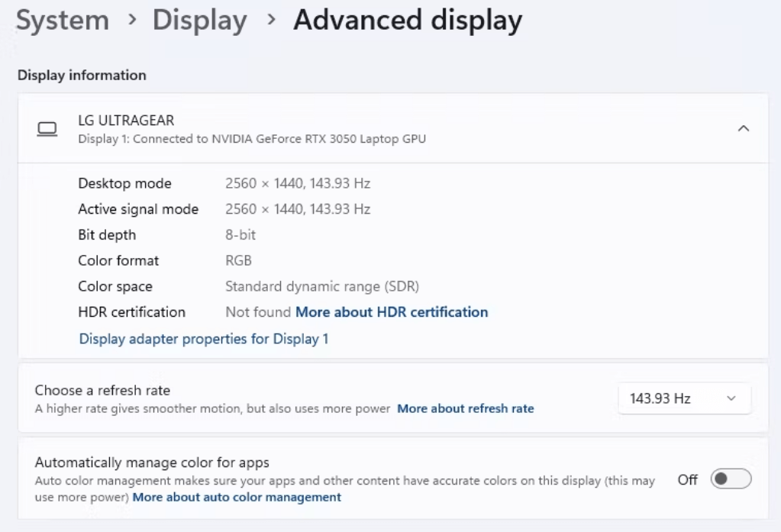Follow the More about refresh rate link
This screenshot has width=781, height=532.
(465, 409)
